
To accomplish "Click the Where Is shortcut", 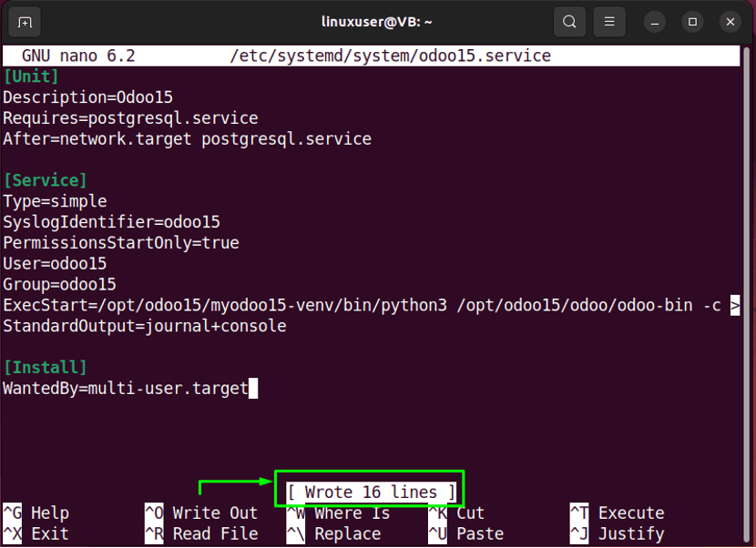I will pyautogui.click(x=339, y=513).
